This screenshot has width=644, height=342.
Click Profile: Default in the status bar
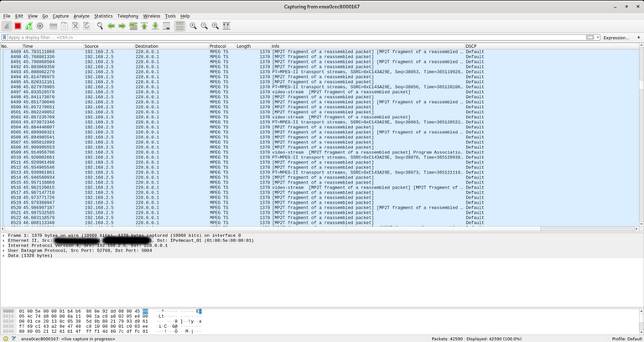pos(626,339)
